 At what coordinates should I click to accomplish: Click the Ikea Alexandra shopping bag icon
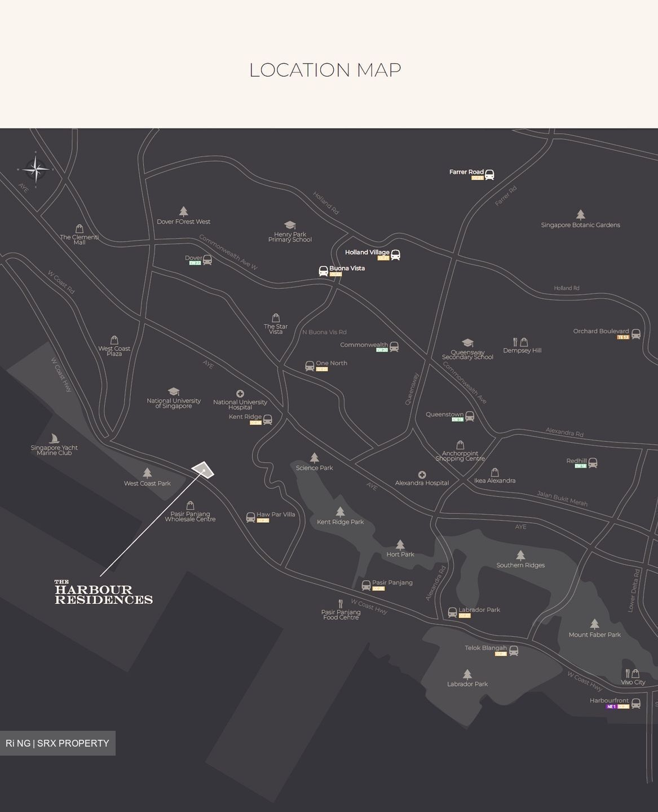point(495,472)
